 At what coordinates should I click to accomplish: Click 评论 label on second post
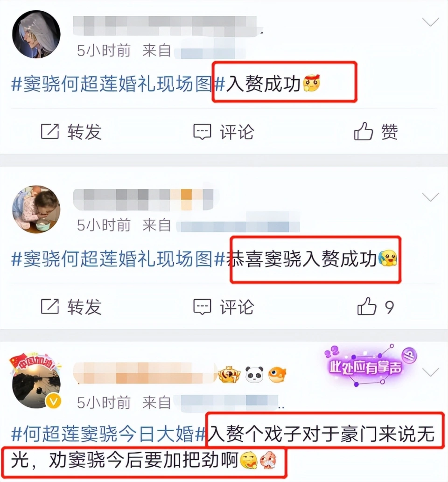pyautogui.click(x=237, y=307)
